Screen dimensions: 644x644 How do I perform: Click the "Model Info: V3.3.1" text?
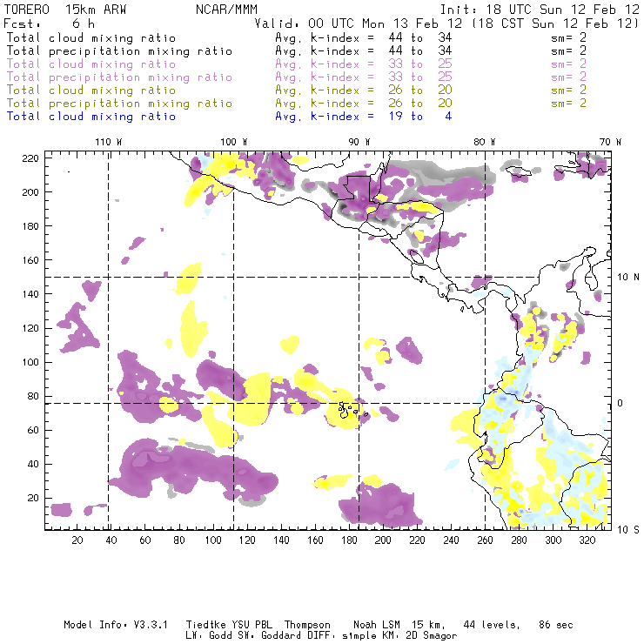(x=116, y=625)
